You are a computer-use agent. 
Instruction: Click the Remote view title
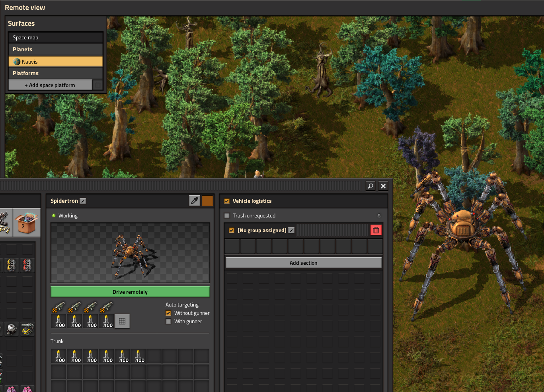[x=25, y=8]
